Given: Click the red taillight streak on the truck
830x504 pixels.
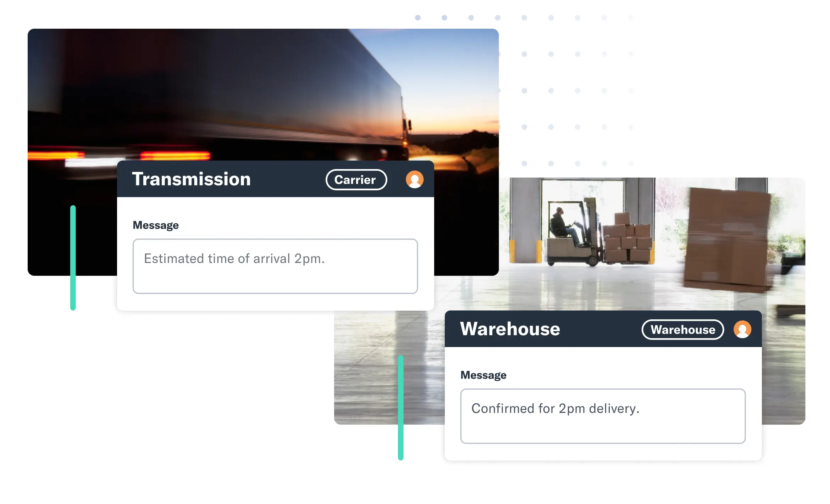Looking at the screenshot, I should point(175,155).
